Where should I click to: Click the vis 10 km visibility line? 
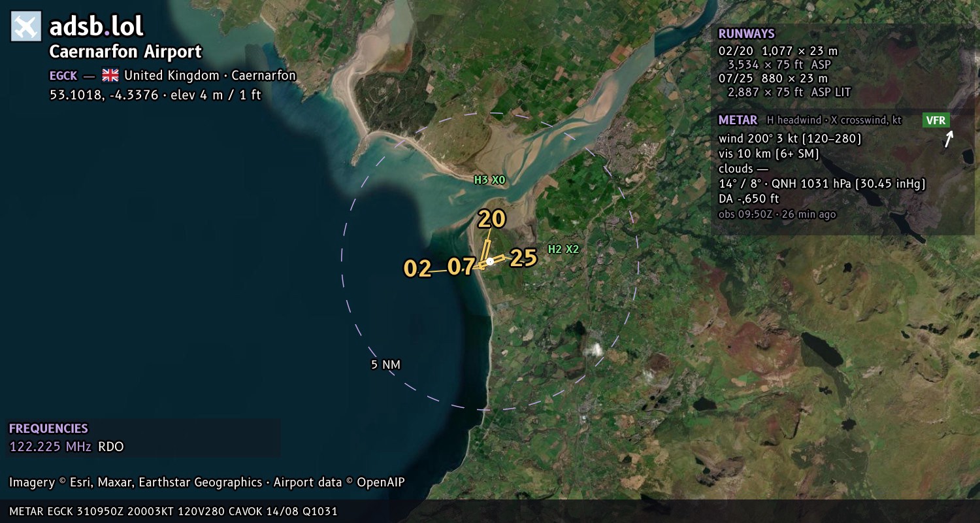point(769,154)
